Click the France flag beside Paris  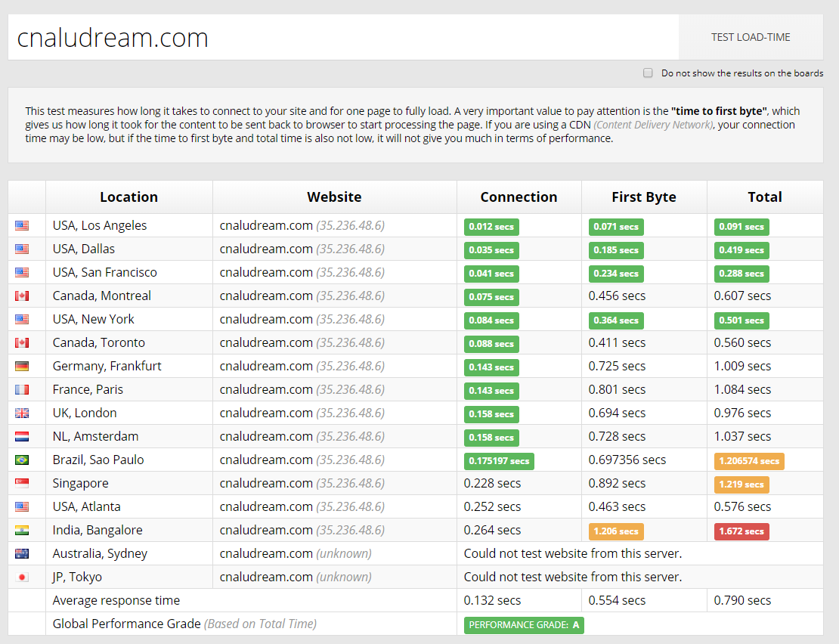(x=22, y=390)
